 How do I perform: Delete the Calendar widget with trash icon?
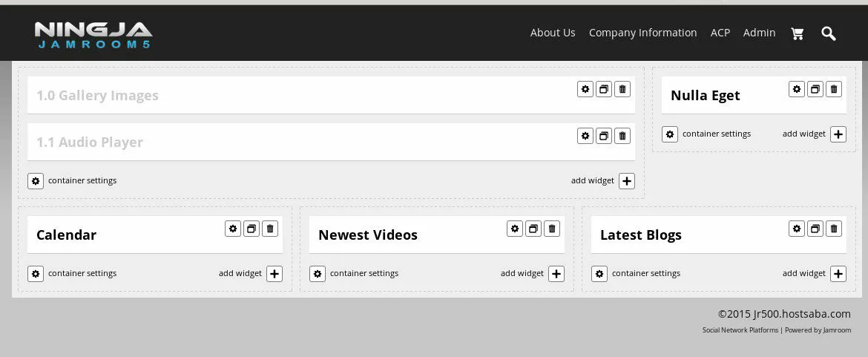(x=269, y=229)
